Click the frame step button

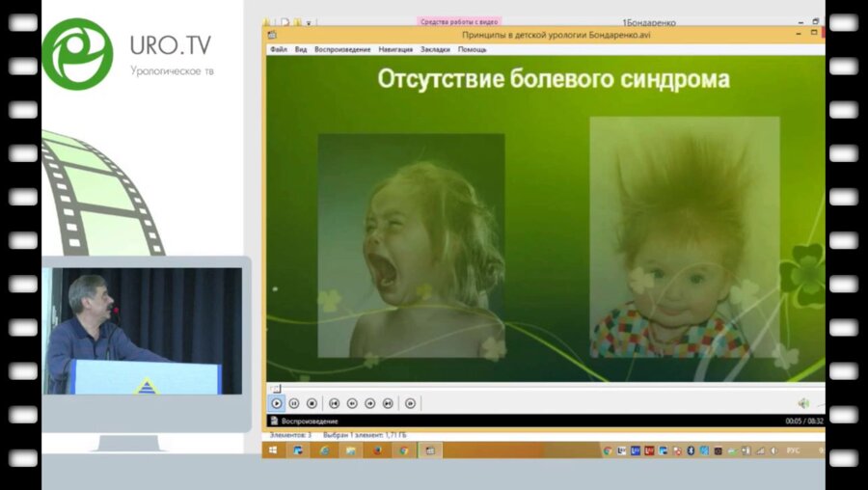[x=410, y=403]
